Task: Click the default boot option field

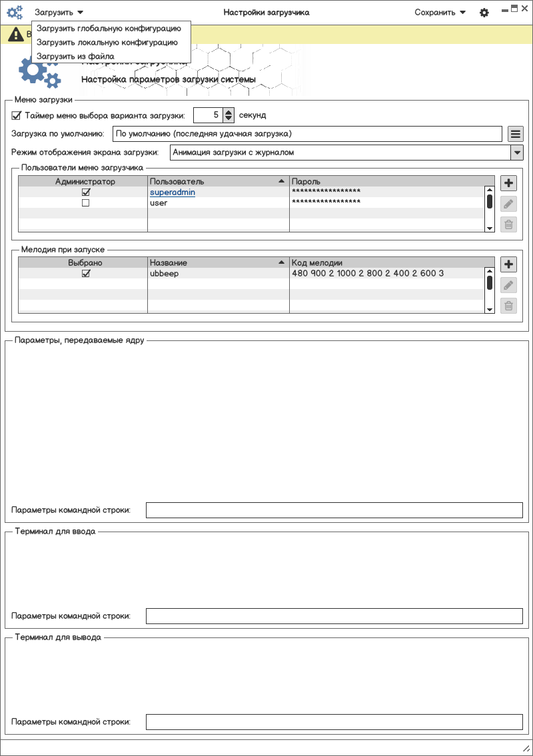Action: (x=307, y=134)
